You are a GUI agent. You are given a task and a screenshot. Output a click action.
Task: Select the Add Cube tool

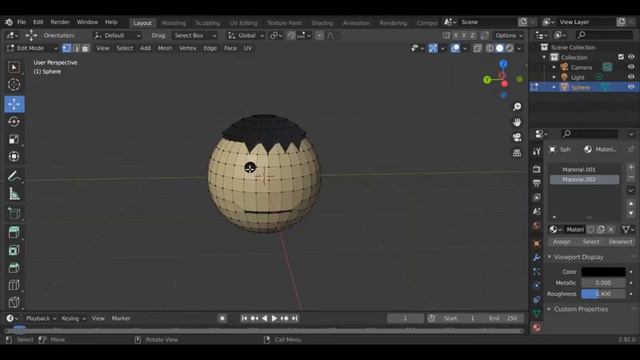click(14, 213)
